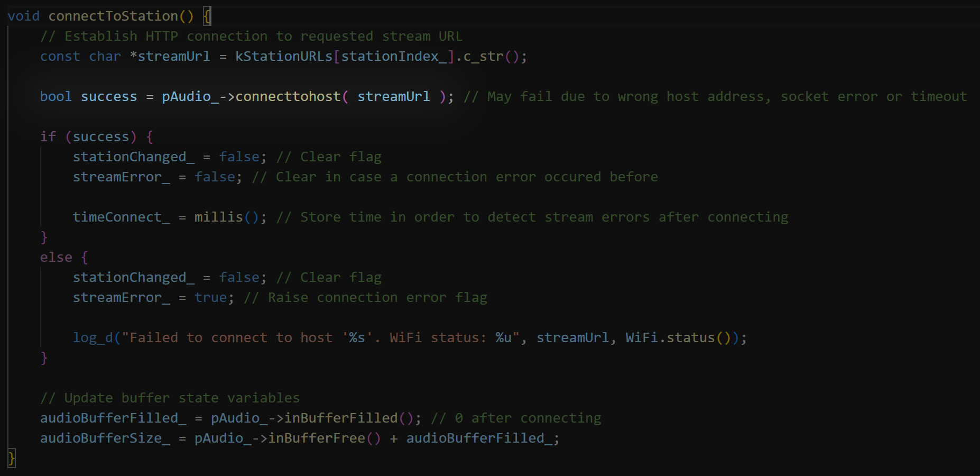Click the audioBufferSize_ variable
Screen dimensions: 980x476
[105, 438]
